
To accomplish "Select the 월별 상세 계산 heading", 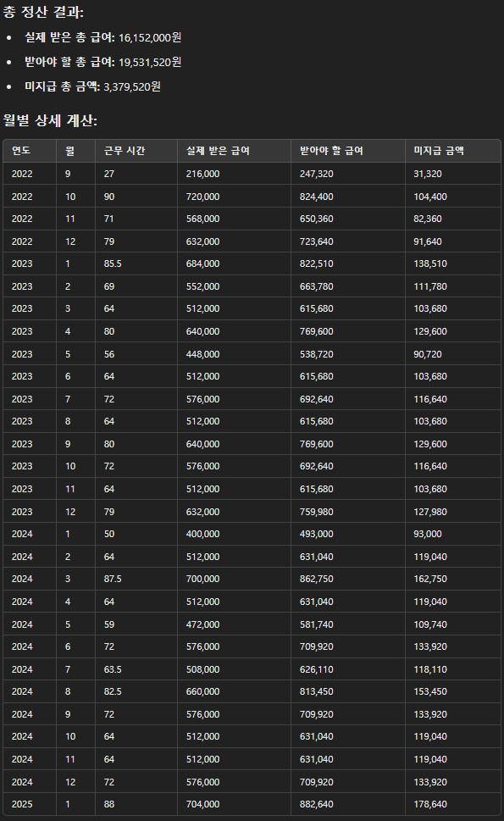I will (x=50, y=120).
